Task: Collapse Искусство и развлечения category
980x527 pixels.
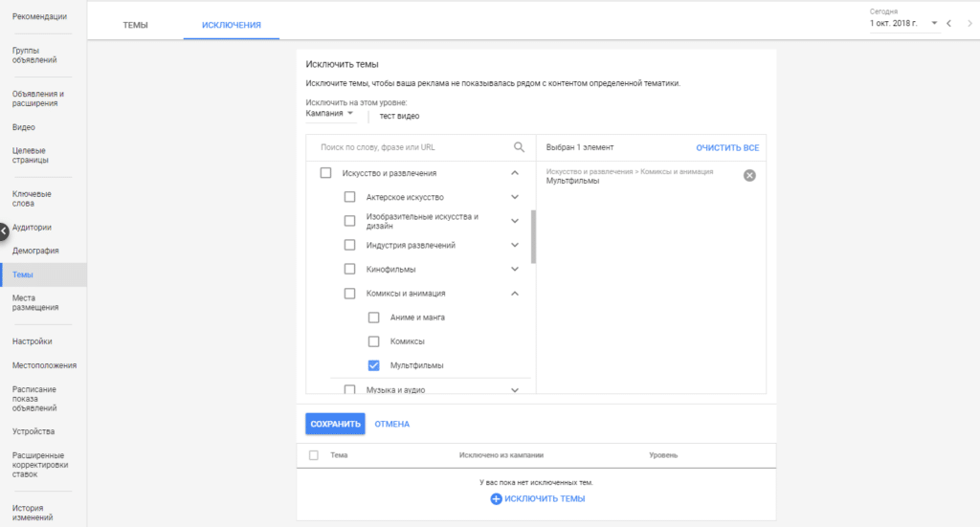Action: (x=514, y=173)
